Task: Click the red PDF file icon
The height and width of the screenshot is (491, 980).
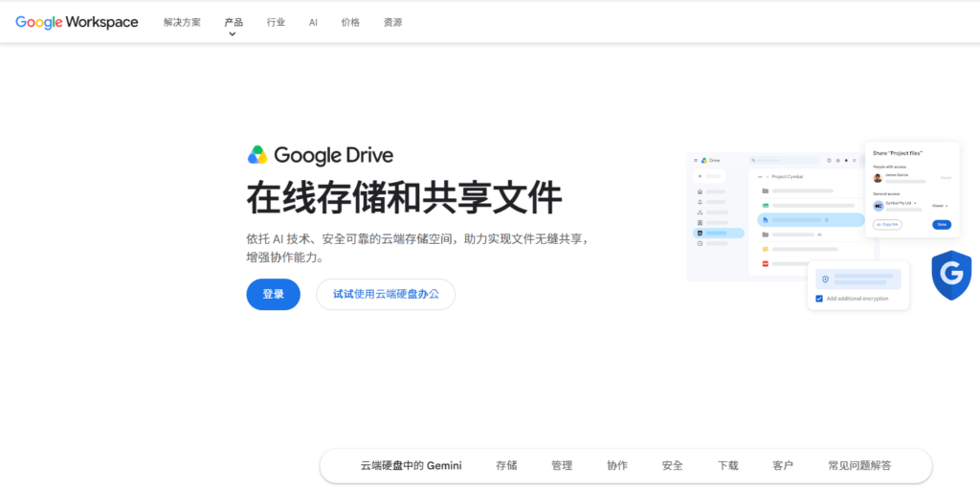Action: [x=766, y=263]
